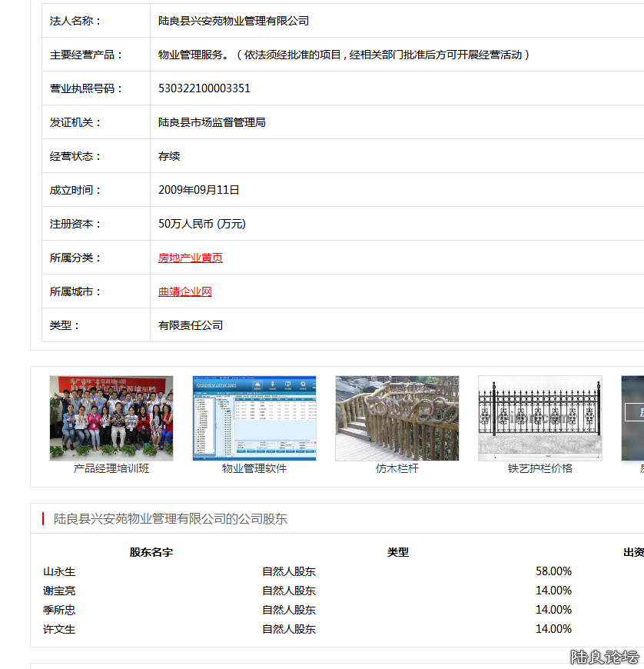Select the 仿木栏杆 caption below the image

[397, 468]
